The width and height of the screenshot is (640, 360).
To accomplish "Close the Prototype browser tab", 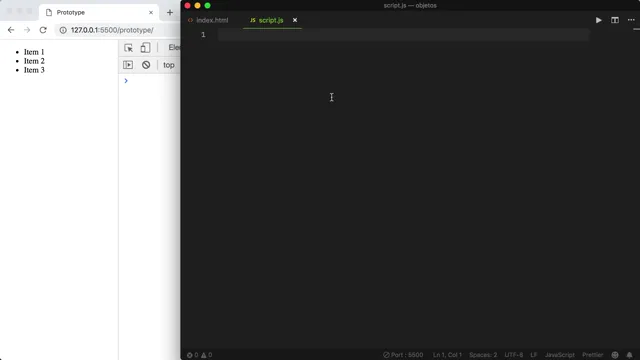I will pos(151,12).
